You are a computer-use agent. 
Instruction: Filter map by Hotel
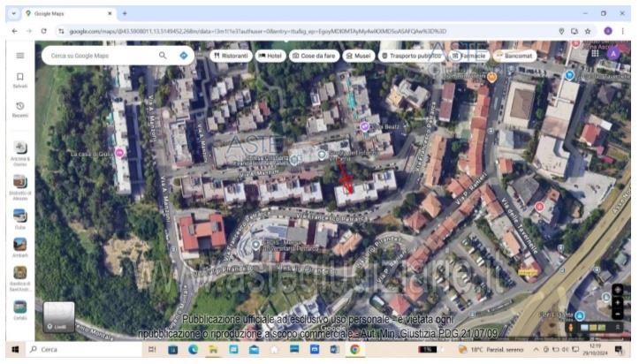pos(270,55)
